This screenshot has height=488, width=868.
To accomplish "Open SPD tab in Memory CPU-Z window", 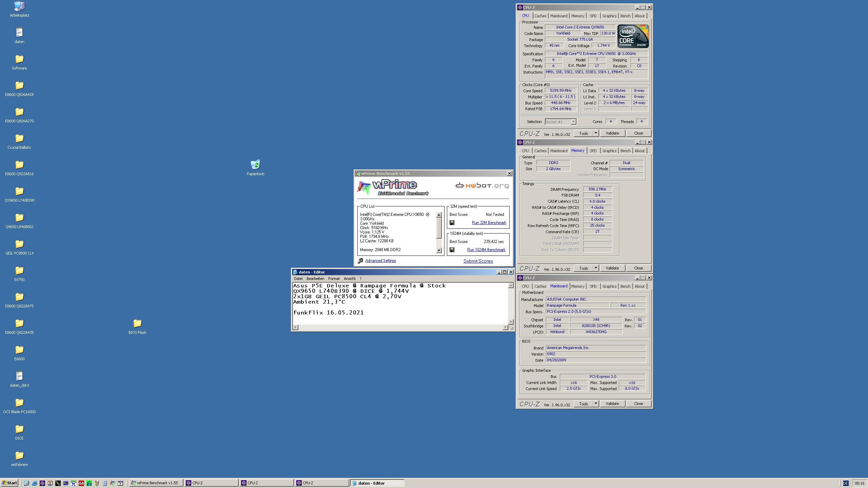I will [x=593, y=151].
